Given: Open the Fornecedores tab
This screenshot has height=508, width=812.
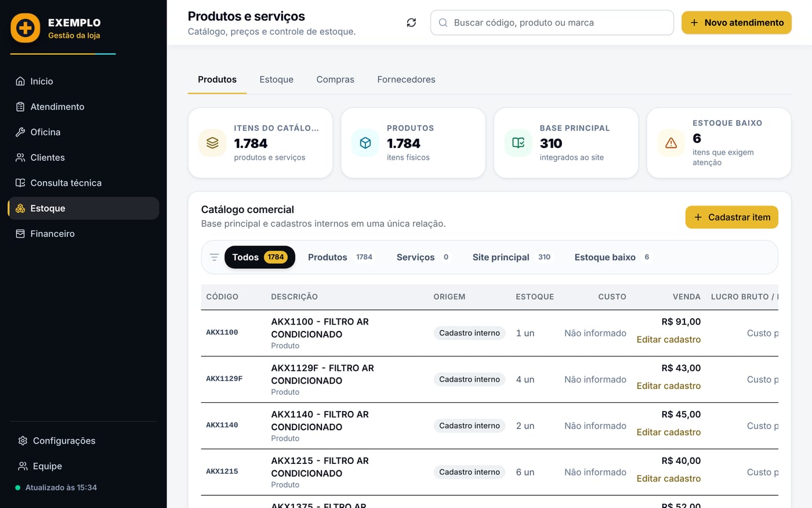Looking at the screenshot, I should click(x=406, y=80).
